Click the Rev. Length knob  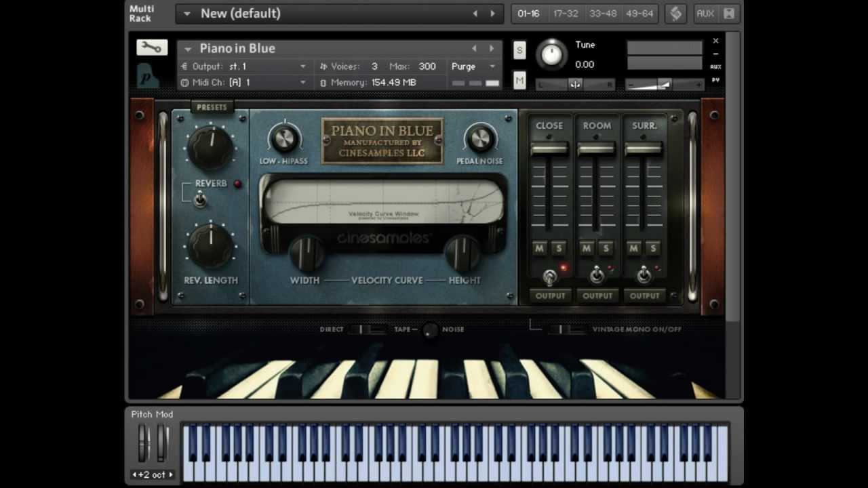click(x=210, y=246)
